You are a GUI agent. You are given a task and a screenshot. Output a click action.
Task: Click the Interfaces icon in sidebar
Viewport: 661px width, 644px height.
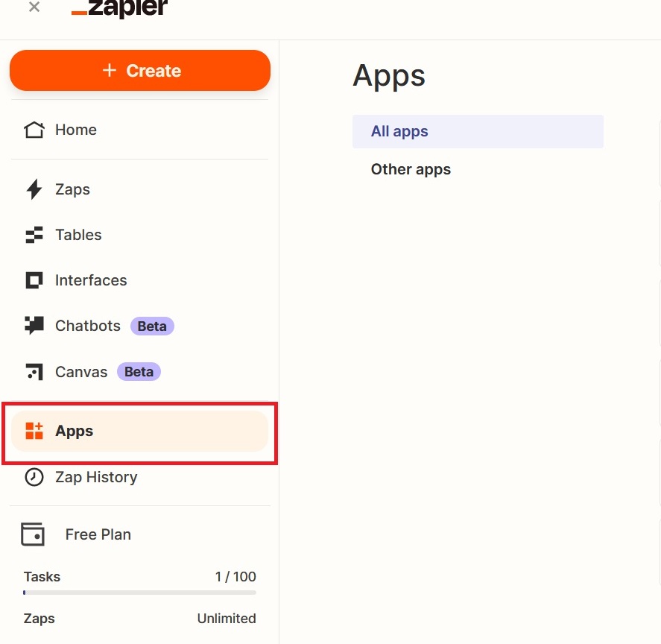tap(34, 280)
